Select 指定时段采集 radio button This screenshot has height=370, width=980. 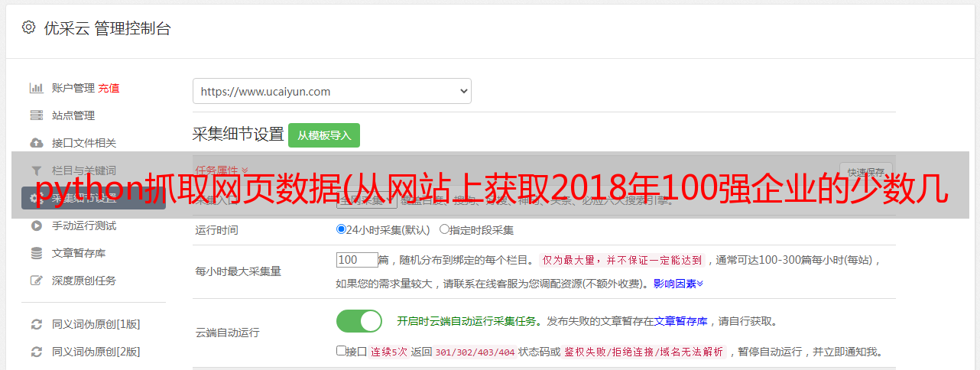coord(444,229)
